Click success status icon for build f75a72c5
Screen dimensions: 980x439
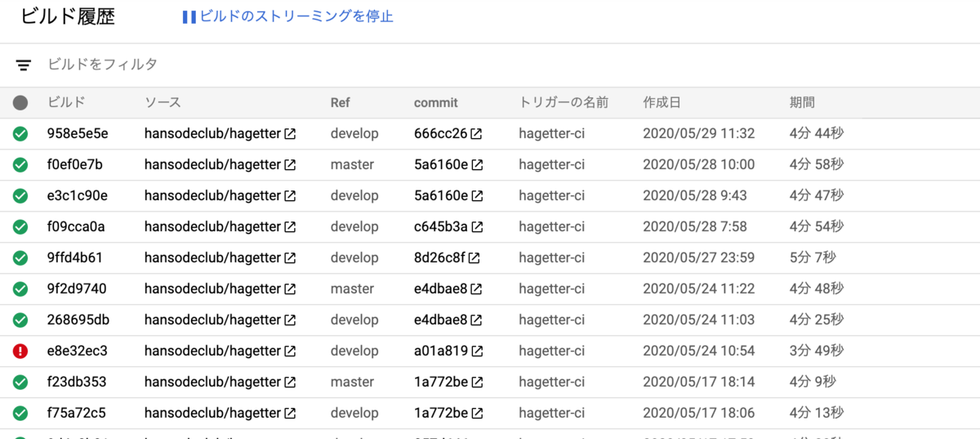20,413
